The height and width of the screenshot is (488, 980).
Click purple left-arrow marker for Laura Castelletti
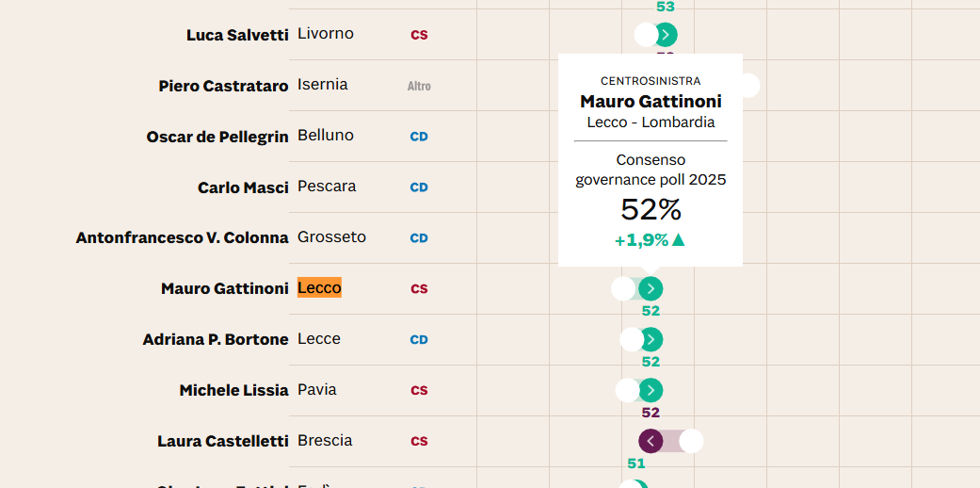pyautogui.click(x=651, y=441)
